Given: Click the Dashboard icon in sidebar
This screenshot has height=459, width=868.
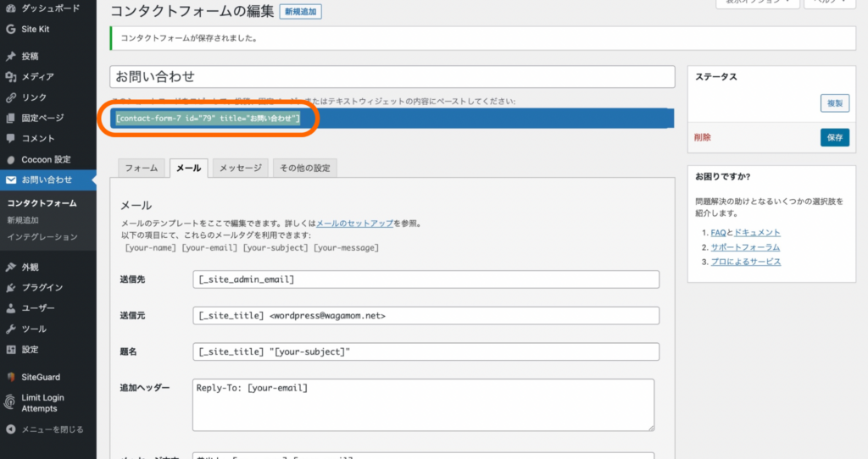Looking at the screenshot, I should pos(11,8).
